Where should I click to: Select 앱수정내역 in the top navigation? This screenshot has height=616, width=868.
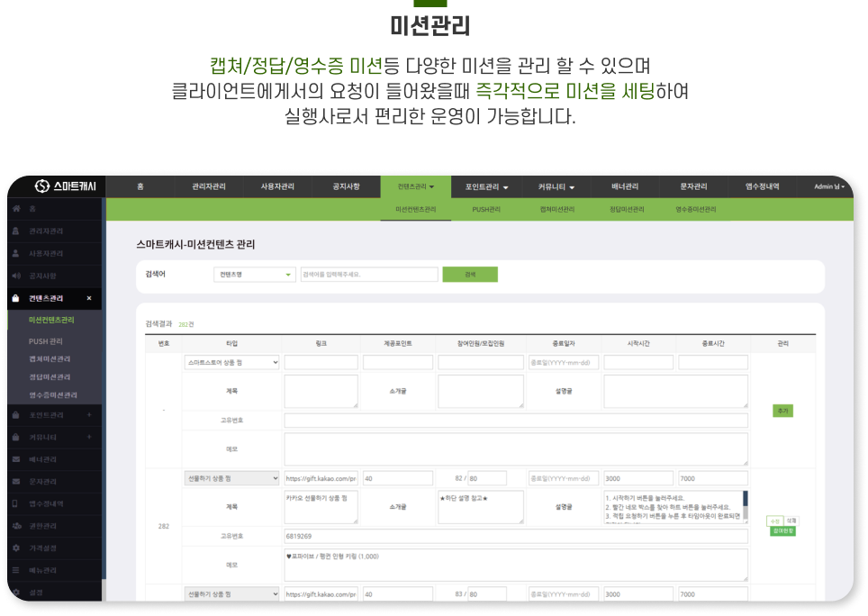click(763, 186)
